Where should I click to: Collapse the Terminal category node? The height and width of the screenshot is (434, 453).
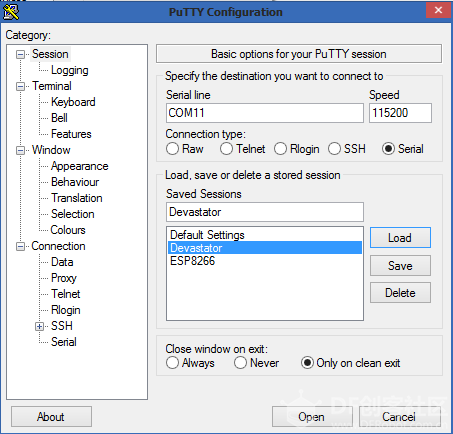(x=21, y=86)
